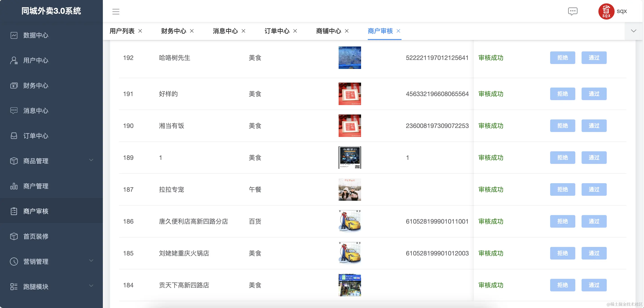Approve 刘姥姥重庆火锅店
The height and width of the screenshot is (308, 644).
tap(594, 253)
